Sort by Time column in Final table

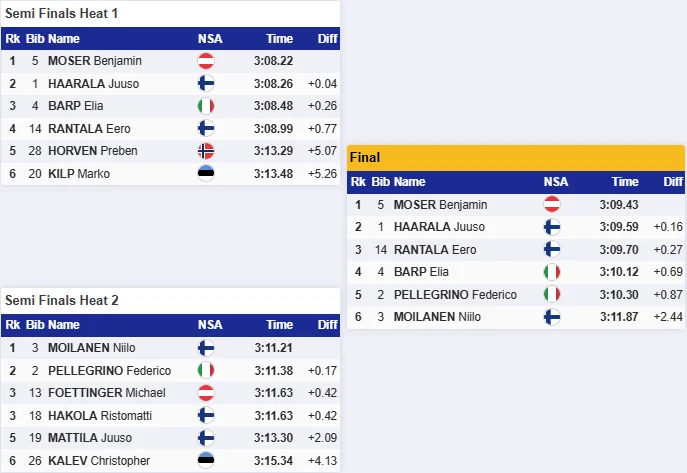(625, 182)
